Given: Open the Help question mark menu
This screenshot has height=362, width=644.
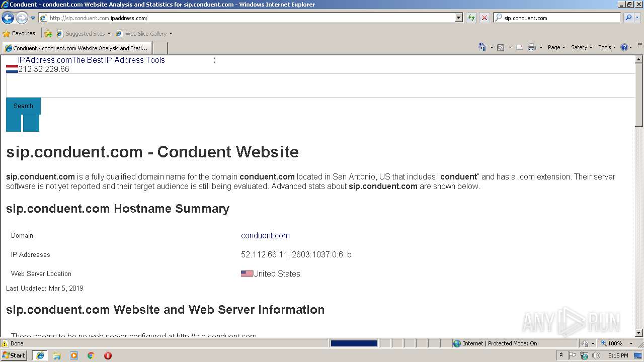Looking at the screenshot, I should coord(626,47).
